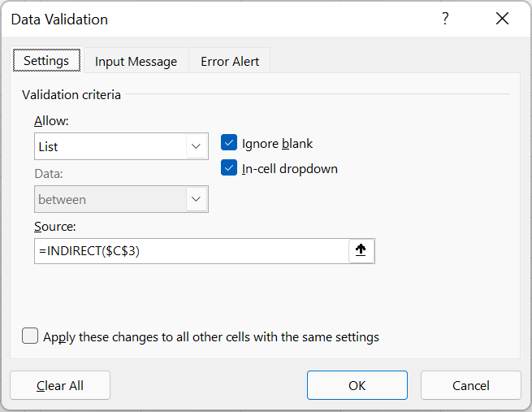This screenshot has height=412, width=532.
Task: Enable Apply these changes to all other cells
Action: [x=30, y=336]
